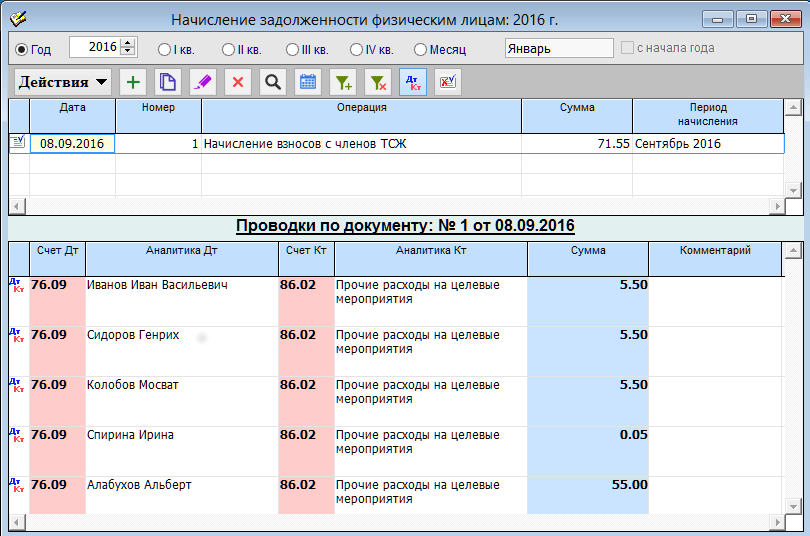
Task: Click the Счет Кт column header
Action: click(x=306, y=259)
